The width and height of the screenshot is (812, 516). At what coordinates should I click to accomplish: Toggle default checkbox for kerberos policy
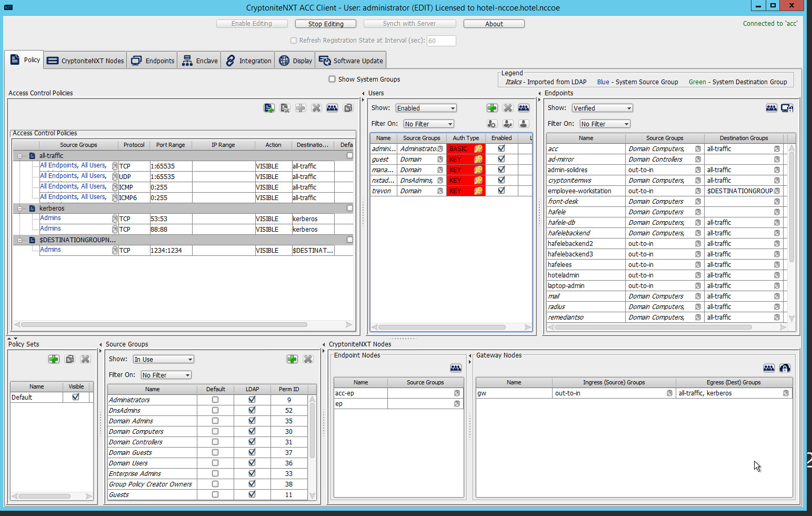(x=349, y=208)
